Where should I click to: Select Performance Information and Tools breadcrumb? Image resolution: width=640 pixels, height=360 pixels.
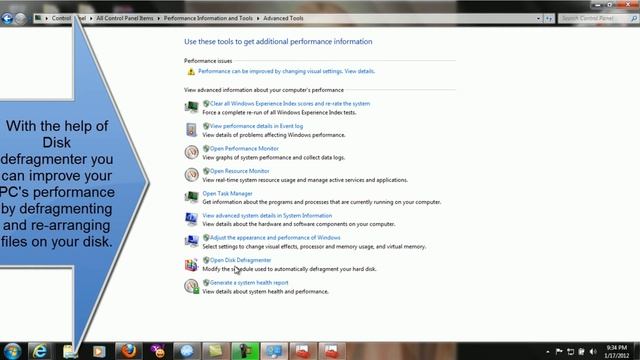pyautogui.click(x=208, y=18)
